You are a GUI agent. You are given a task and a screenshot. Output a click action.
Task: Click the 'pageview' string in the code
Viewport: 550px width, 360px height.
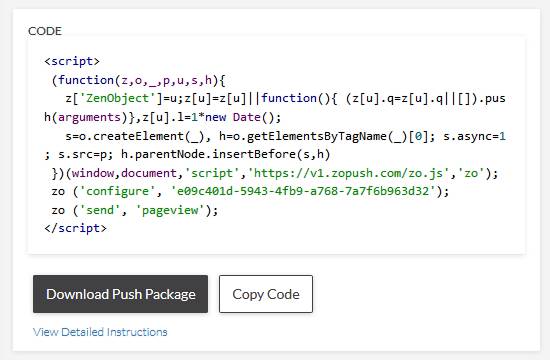[x=170, y=210]
